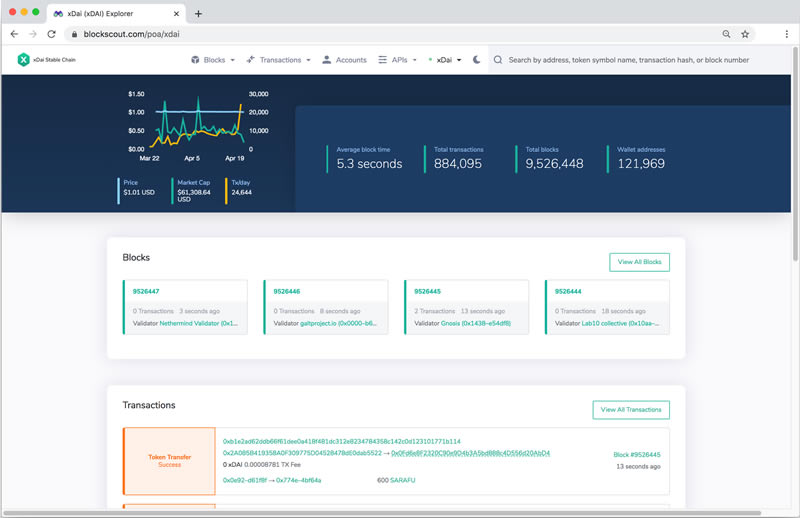Reload the page with refresh icon
The width and height of the screenshot is (800, 518).
[x=52, y=34]
